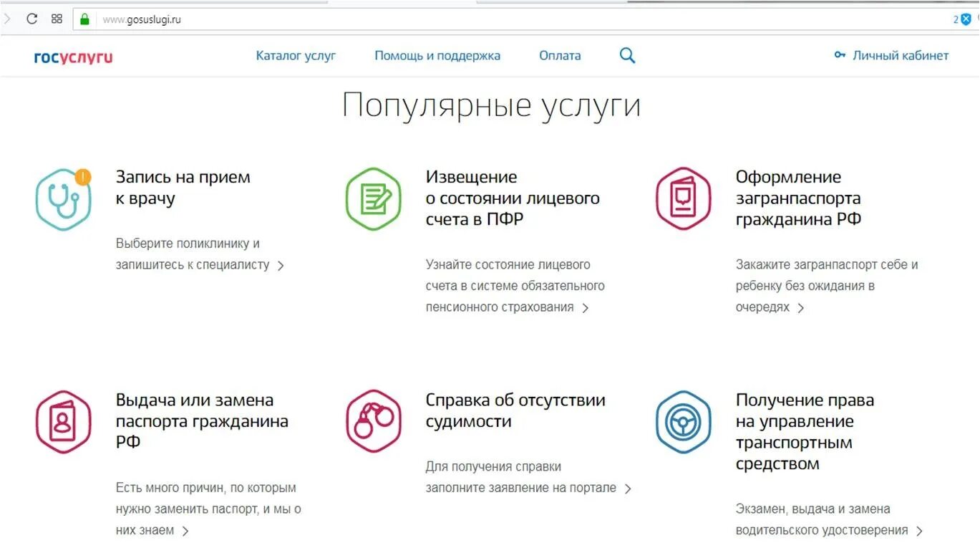The height and width of the screenshot is (553, 980).
Task: Click the steering wheel driving license icon
Action: tap(684, 422)
